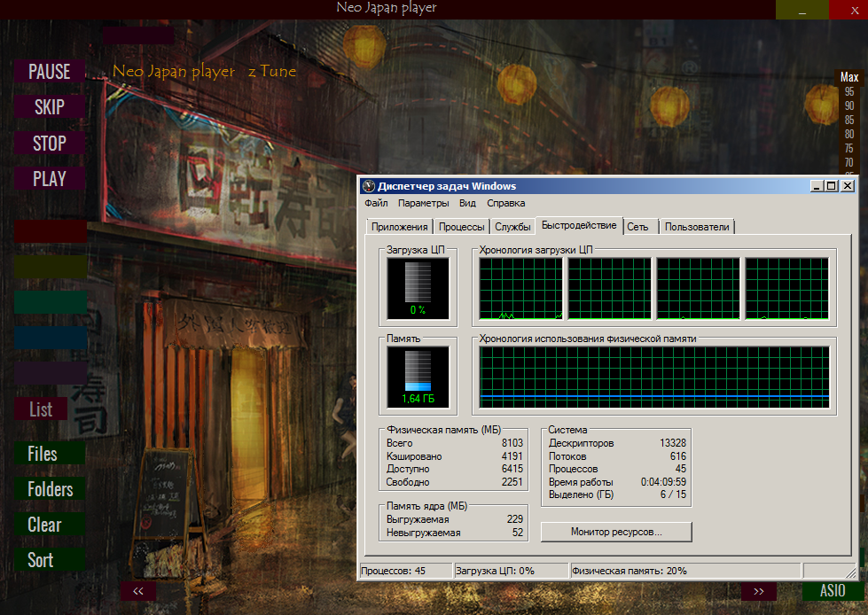Click the olive color block
Image resolution: width=868 pixels, height=615 pixels.
51,267
